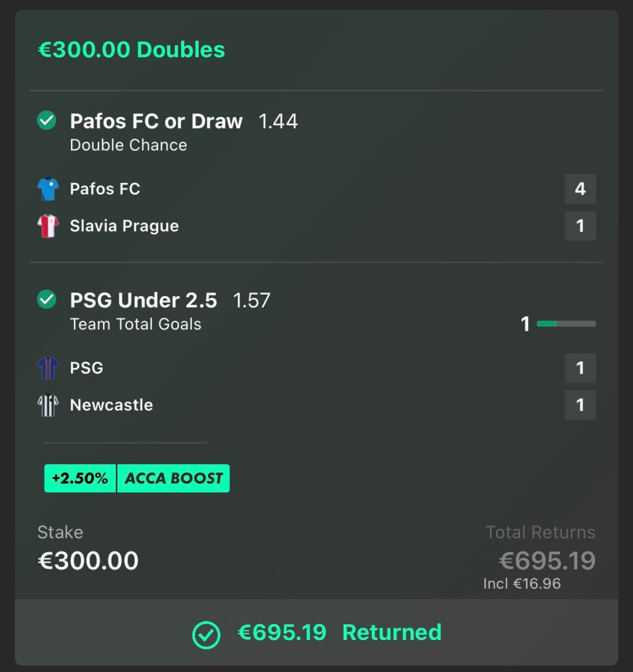Image resolution: width=633 pixels, height=672 pixels.
Task: Click the green checkmark beside PSG Under 2.5
Action: 47,300
